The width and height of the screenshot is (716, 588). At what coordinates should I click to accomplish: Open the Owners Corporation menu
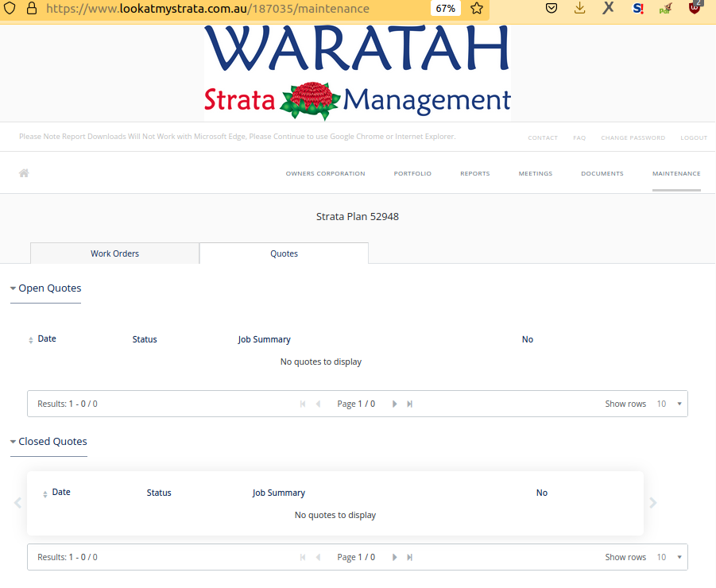coord(326,173)
